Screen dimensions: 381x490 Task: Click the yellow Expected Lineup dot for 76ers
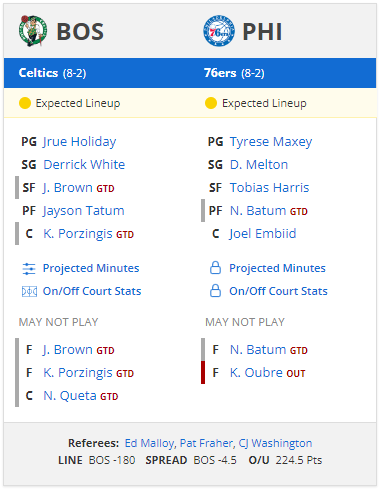211,103
